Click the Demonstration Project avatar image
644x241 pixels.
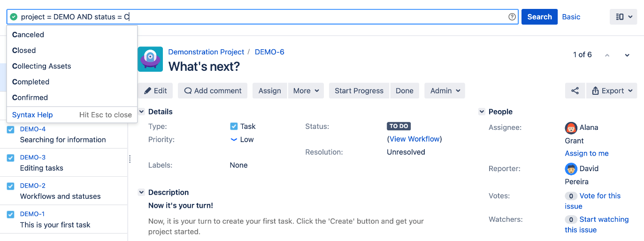150,59
